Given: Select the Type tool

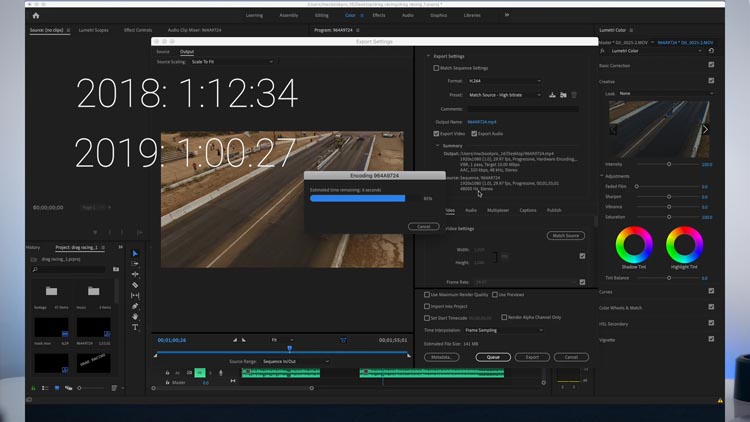Looking at the screenshot, I should pyautogui.click(x=135, y=328).
